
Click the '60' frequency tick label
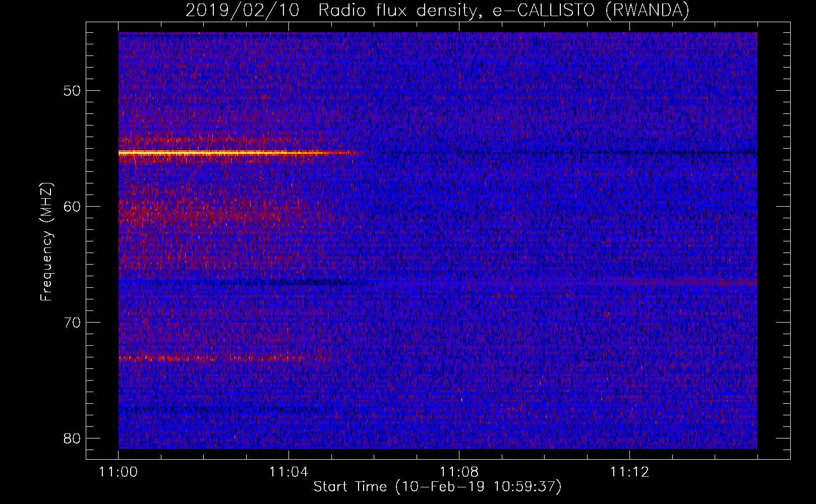73,207
